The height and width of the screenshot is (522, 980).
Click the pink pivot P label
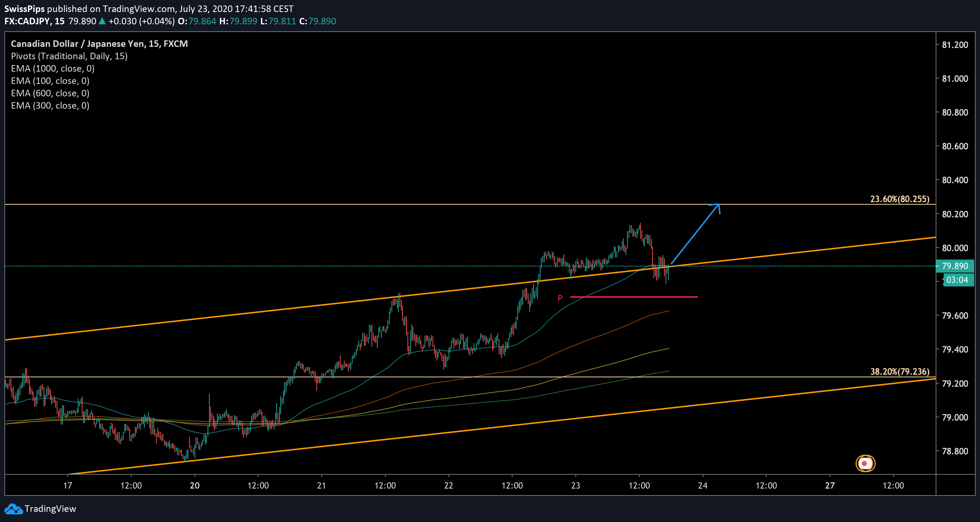[560, 298]
